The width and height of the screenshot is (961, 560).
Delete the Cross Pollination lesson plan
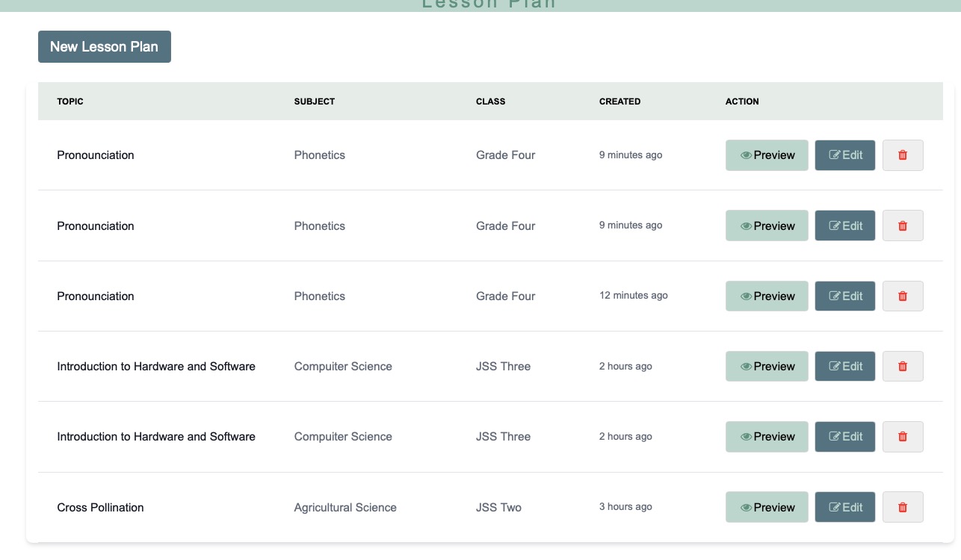pos(902,507)
